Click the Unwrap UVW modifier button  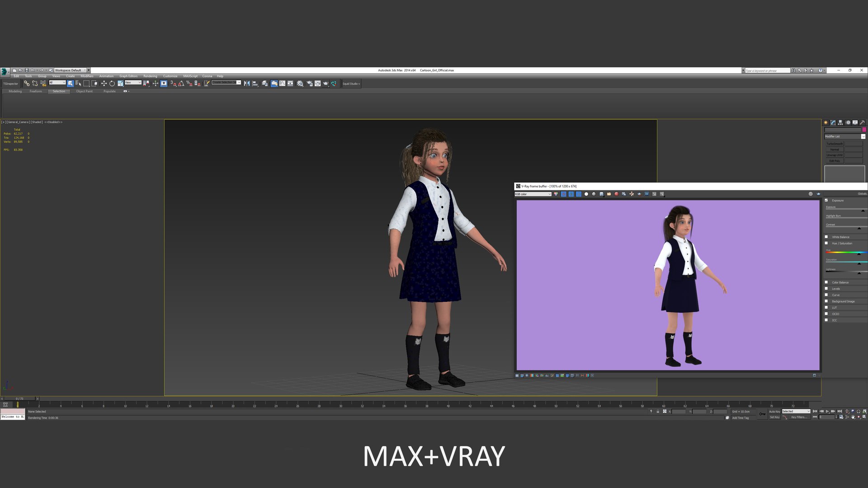click(835, 155)
